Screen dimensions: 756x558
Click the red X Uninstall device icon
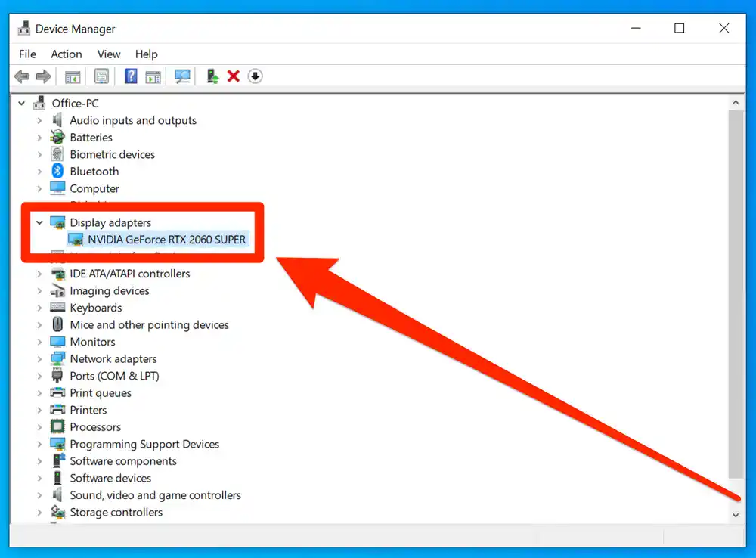click(x=234, y=76)
